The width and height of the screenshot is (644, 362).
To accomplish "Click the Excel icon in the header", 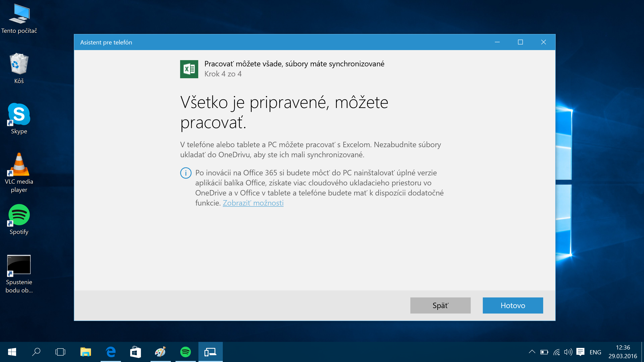I will coord(189,69).
